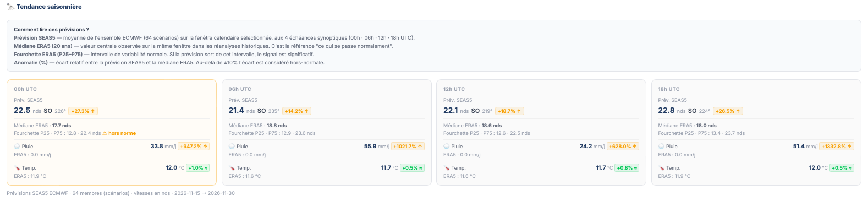
Task: Select the 18h UTC card title
Action: pyautogui.click(x=669, y=89)
